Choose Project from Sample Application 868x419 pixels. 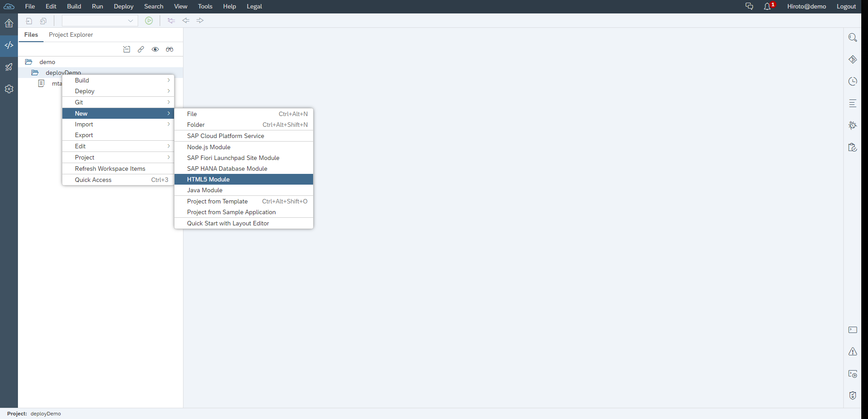244,212
